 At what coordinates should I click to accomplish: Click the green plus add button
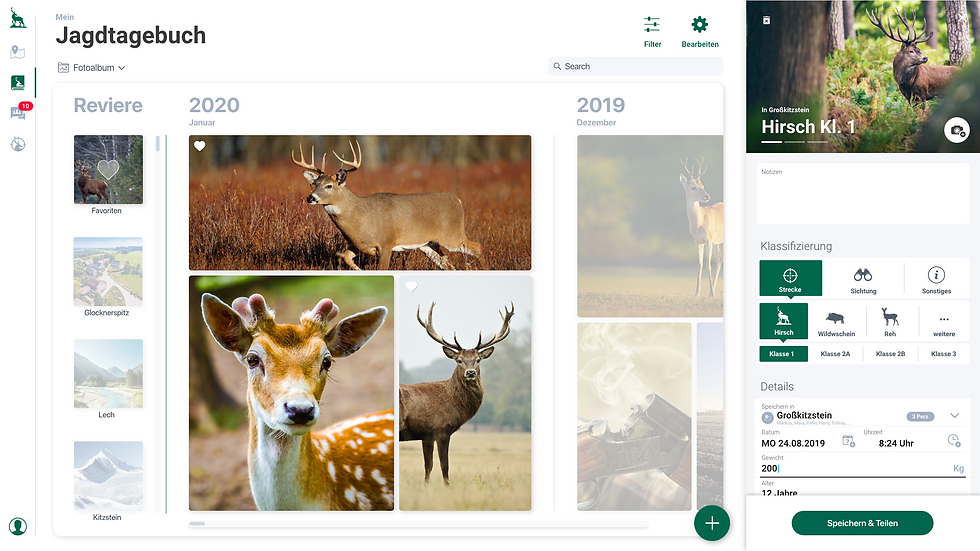[712, 523]
